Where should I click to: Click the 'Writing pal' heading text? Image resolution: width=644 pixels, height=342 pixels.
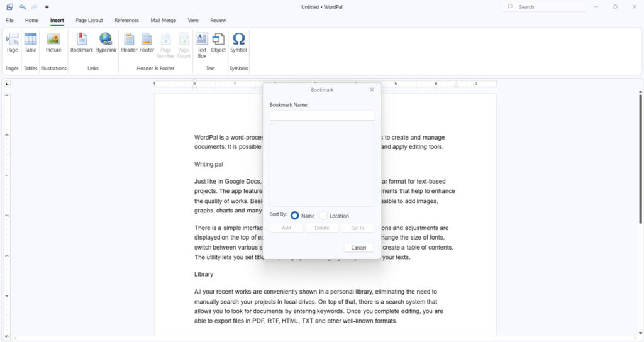tap(209, 164)
